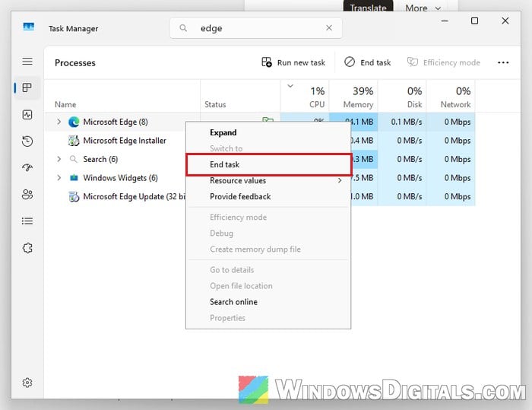Sort by the Network column header

[x=451, y=96]
